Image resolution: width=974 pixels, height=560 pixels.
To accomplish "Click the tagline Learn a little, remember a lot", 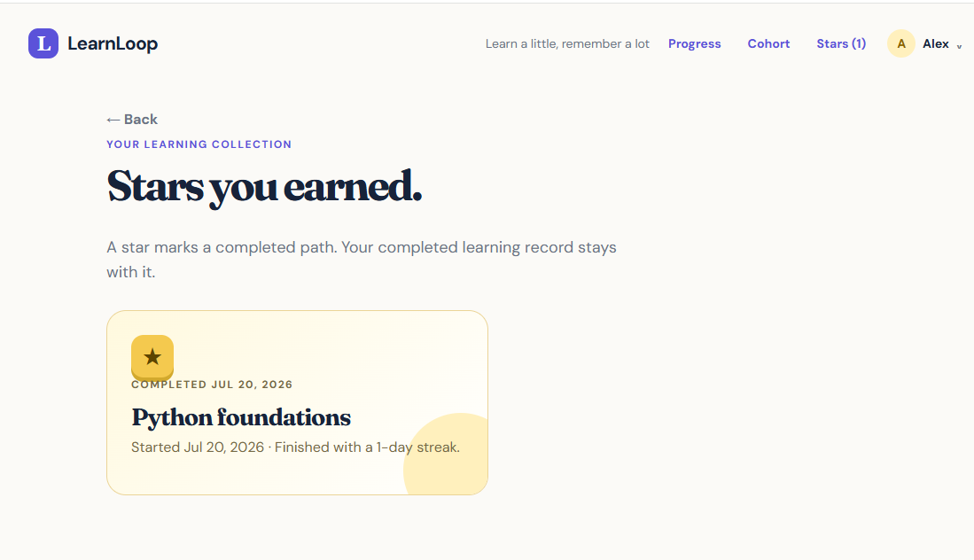I will [567, 43].
